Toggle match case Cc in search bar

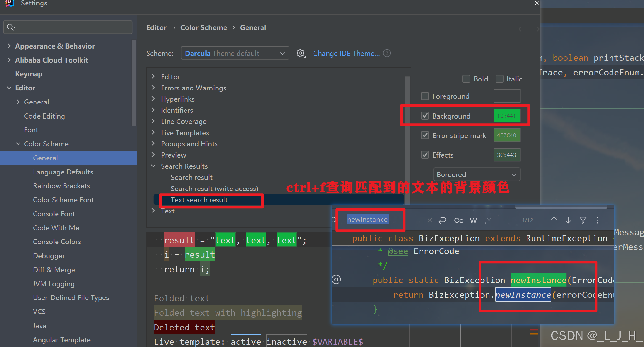pyautogui.click(x=458, y=220)
